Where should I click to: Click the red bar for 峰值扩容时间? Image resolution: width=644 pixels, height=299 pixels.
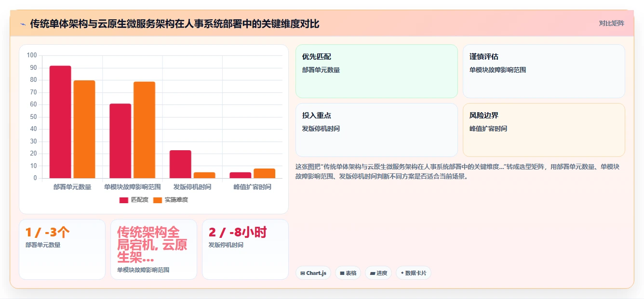[x=241, y=175]
